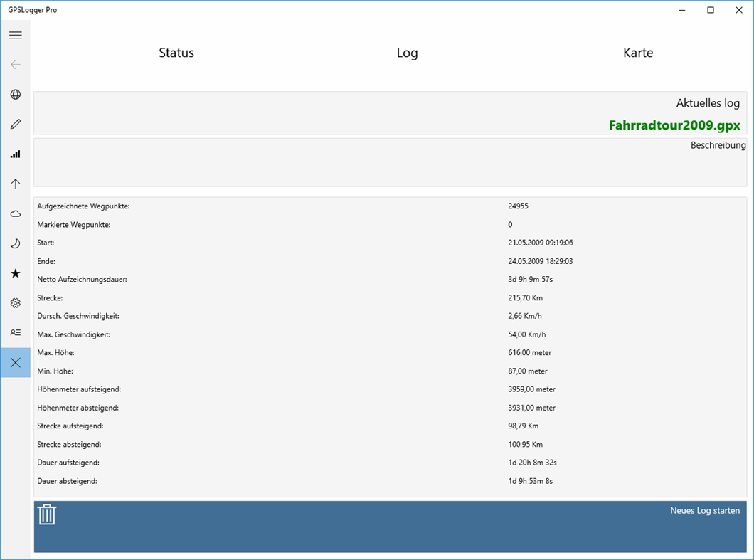Click the upload arrow icon
The width and height of the screenshot is (754, 560).
(x=15, y=184)
